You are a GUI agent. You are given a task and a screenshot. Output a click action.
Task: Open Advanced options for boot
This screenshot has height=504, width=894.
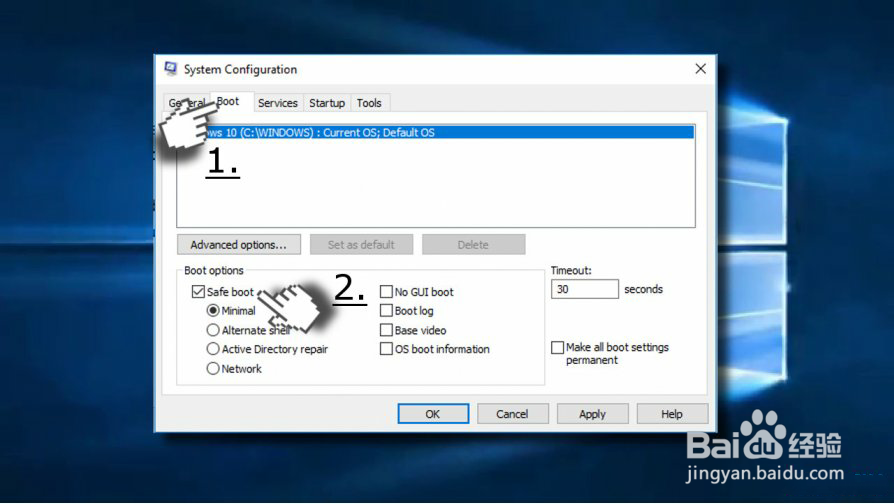tap(238, 245)
